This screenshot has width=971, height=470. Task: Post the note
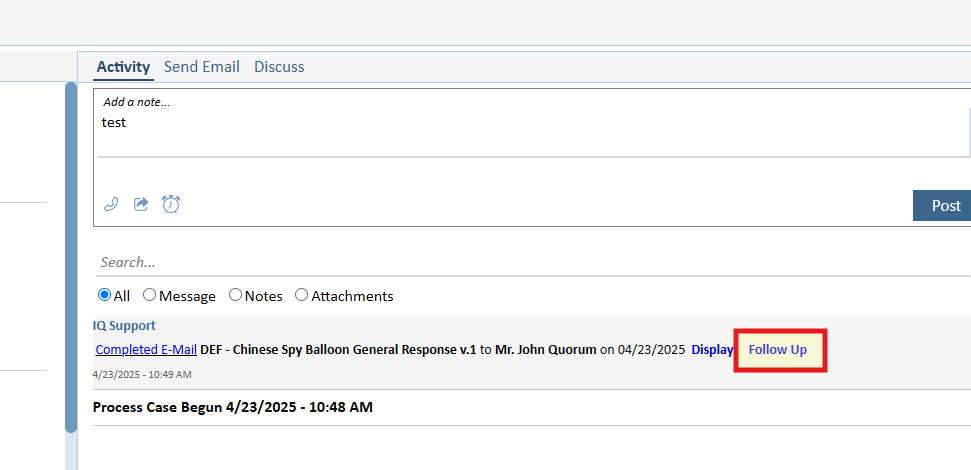(942, 206)
